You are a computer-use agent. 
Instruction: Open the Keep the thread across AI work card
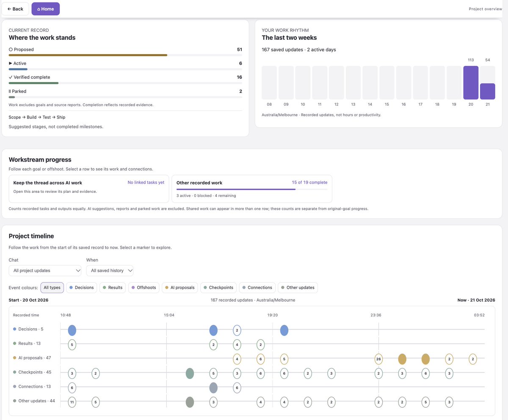point(89,189)
